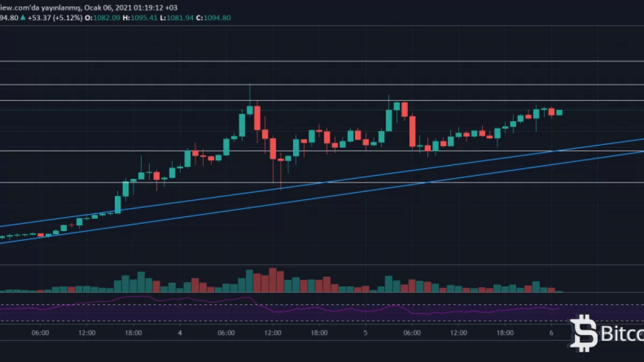Select the date label '6' on the time axis
The image size is (644, 362).
tap(551, 333)
